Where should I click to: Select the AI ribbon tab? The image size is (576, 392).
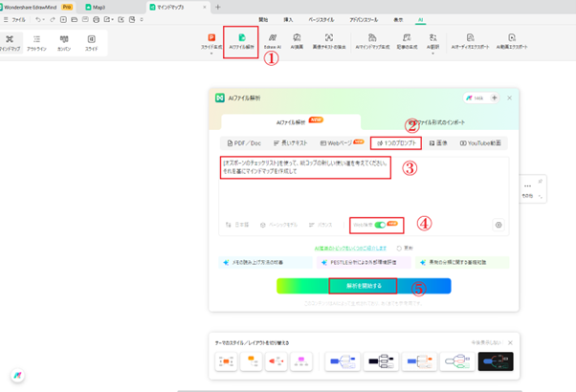(x=421, y=20)
